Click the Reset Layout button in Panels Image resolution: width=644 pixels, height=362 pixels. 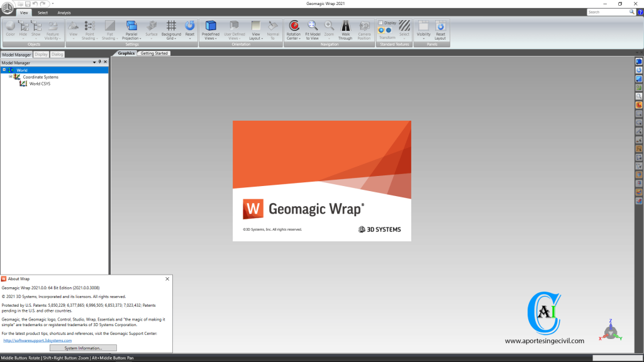(440, 28)
